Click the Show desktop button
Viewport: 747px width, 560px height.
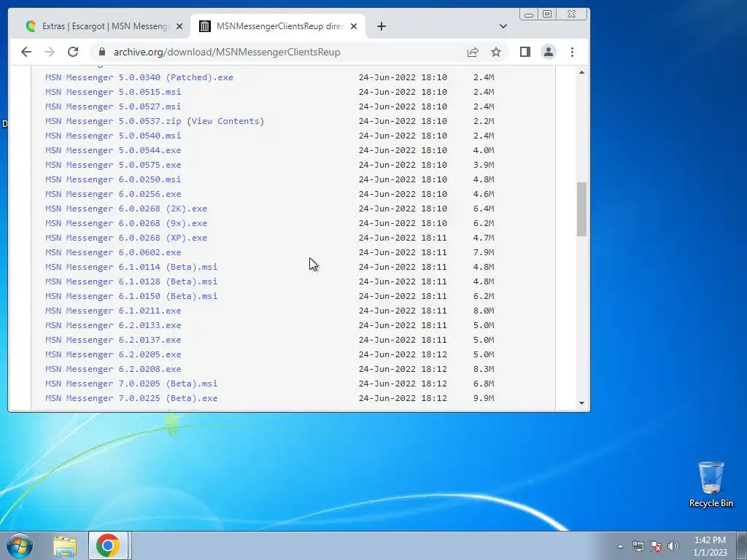[742, 545]
